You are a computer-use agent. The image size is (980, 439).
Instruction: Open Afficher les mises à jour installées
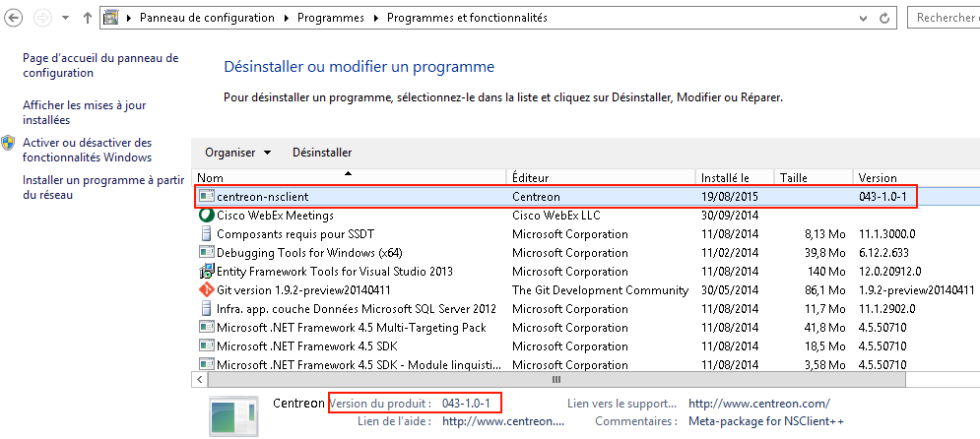click(85, 112)
